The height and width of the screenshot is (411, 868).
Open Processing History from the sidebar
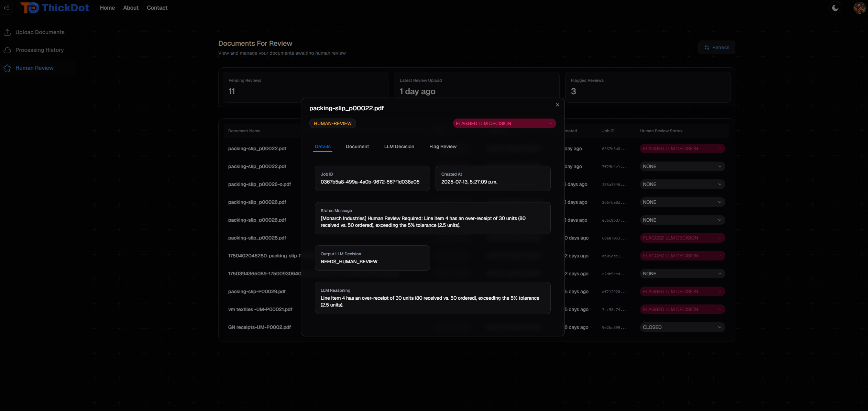click(x=40, y=50)
